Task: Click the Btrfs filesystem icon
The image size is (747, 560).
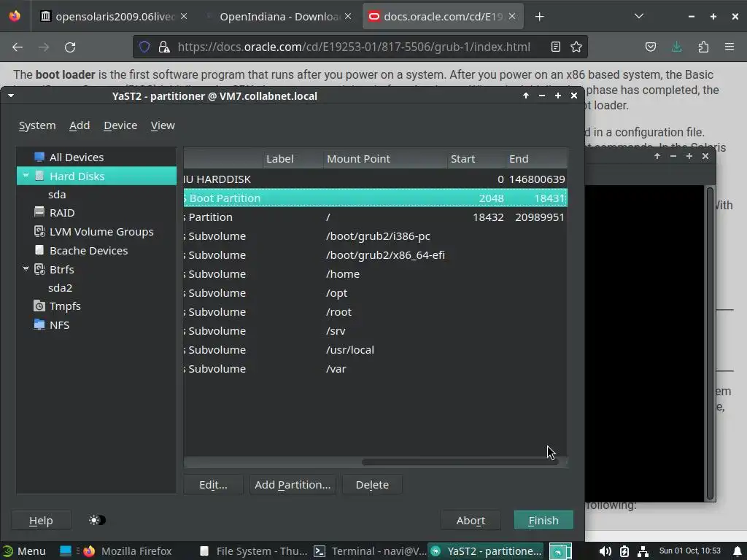Action: [x=39, y=270]
